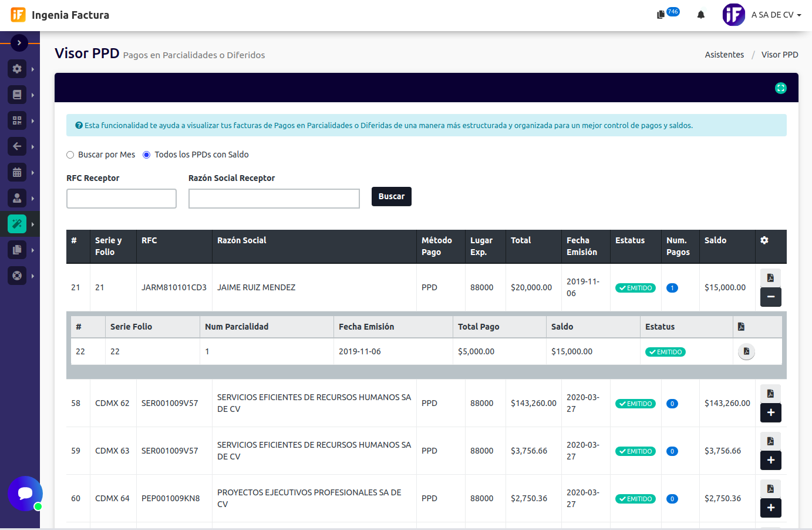Viewport: 812px width, 530px height.
Task: Expand the sidebar with the arrow toggle
Action: [19, 43]
